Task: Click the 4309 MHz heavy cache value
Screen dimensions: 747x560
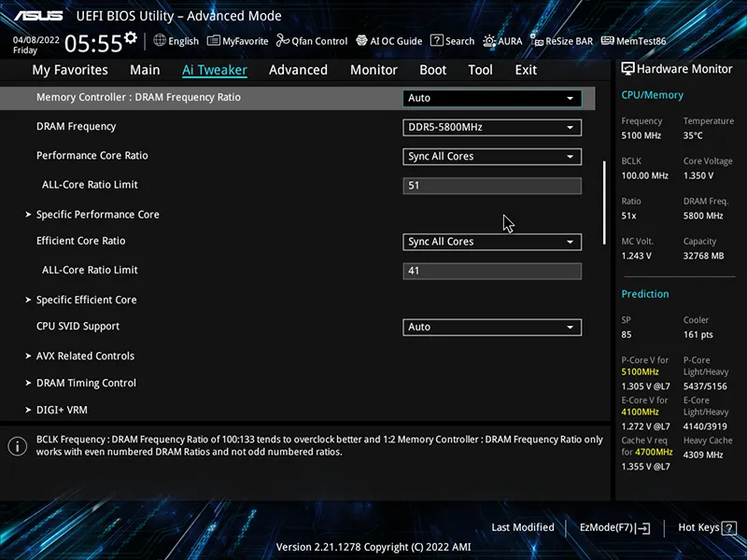Action: (703, 455)
